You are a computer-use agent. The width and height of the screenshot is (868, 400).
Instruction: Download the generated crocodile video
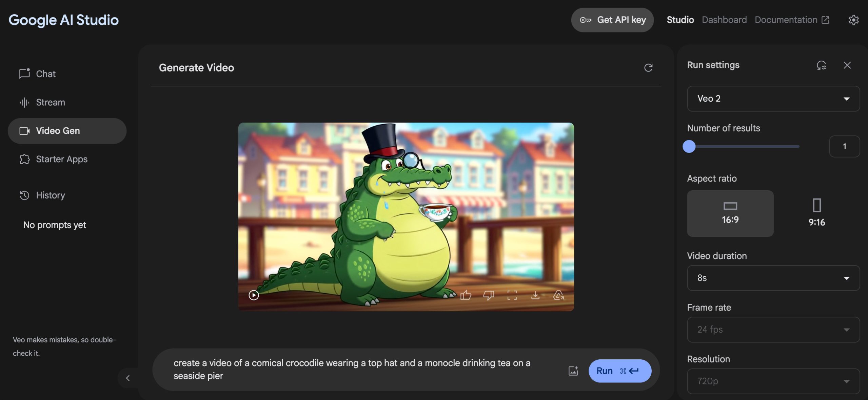(535, 295)
